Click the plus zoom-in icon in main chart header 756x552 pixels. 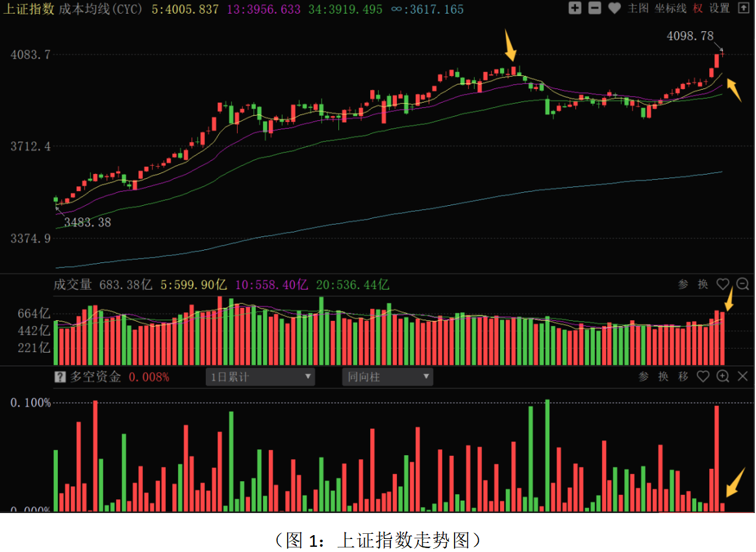click(x=575, y=8)
